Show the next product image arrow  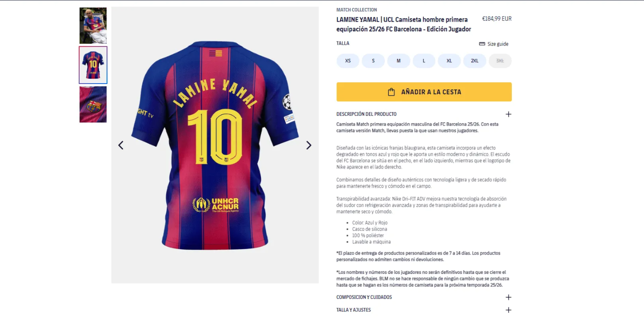click(x=309, y=145)
